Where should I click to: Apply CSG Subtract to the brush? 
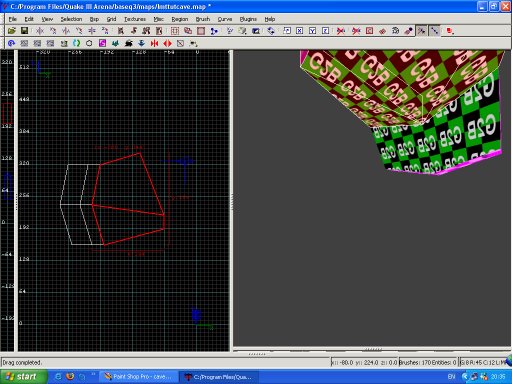[175, 31]
